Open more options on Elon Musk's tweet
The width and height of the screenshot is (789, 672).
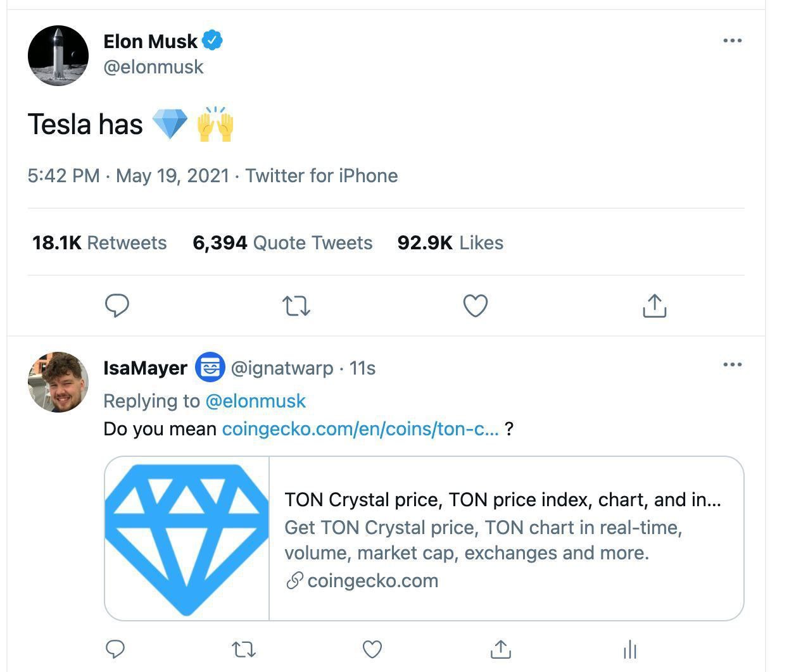coord(732,40)
